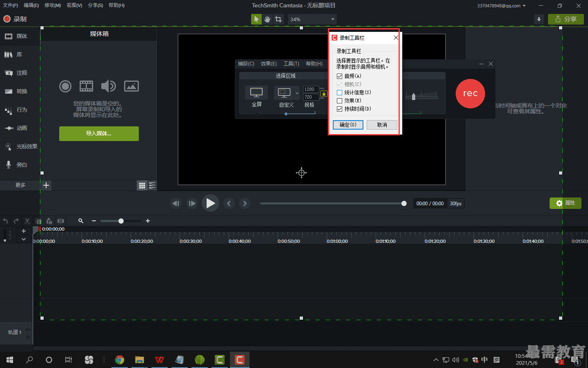This screenshot has height=368, width=588.
Task: Expand the 自定义 region dropdown arrow
Action: (297, 93)
